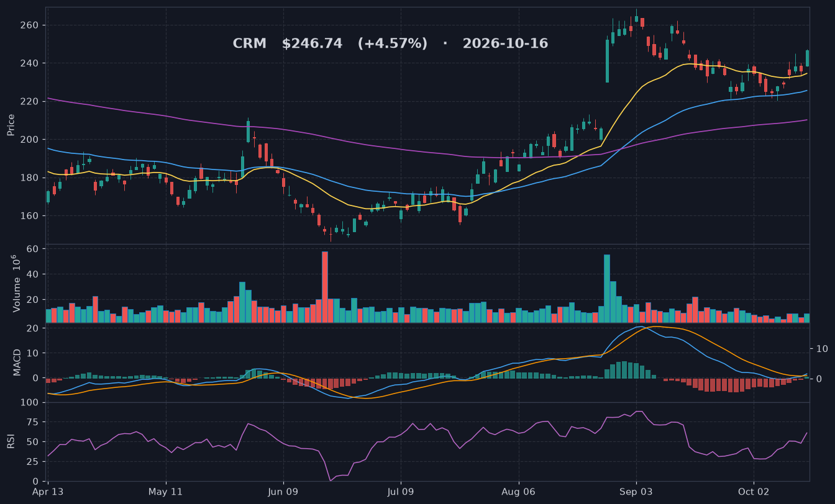The width and height of the screenshot is (835, 504).
Task: Click the Sep 03 x-axis date label
Action: pos(636,492)
